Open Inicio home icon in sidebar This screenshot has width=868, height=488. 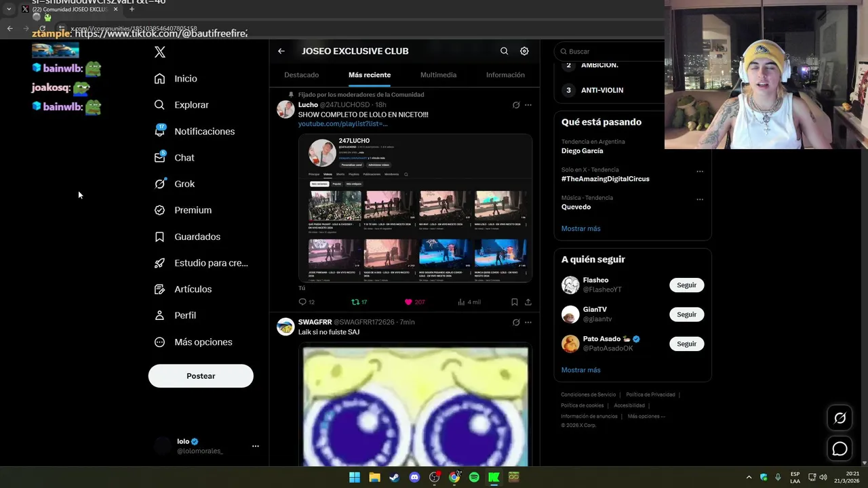159,79
